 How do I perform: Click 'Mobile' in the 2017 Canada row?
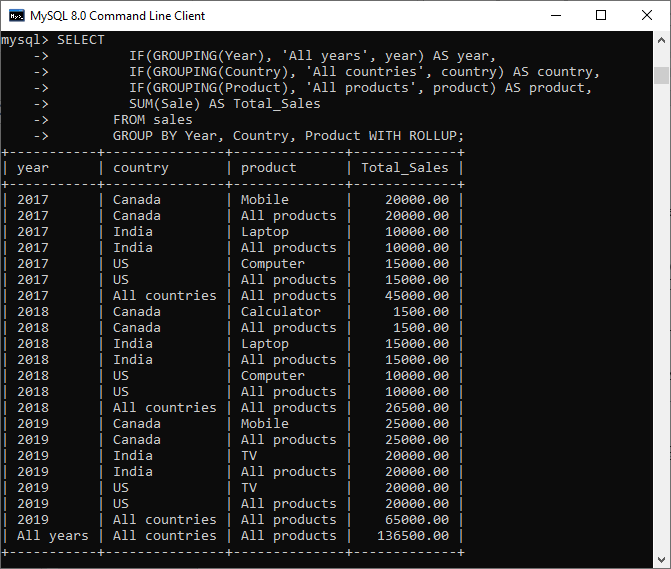264,200
